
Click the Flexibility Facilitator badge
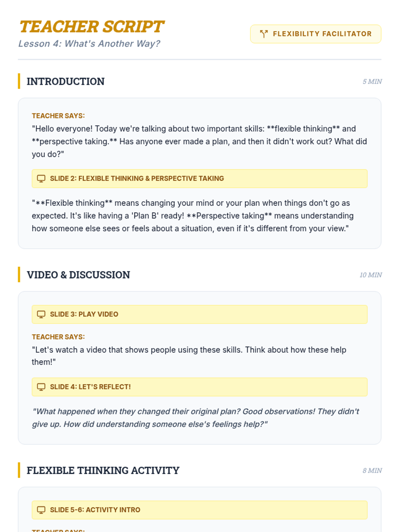(315, 34)
